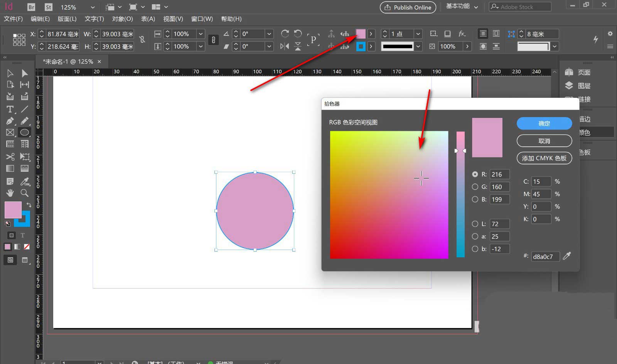Image resolution: width=617 pixels, height=364 pixels.
Task: Select the G channel radio button
Action: [x=475, y=187]
